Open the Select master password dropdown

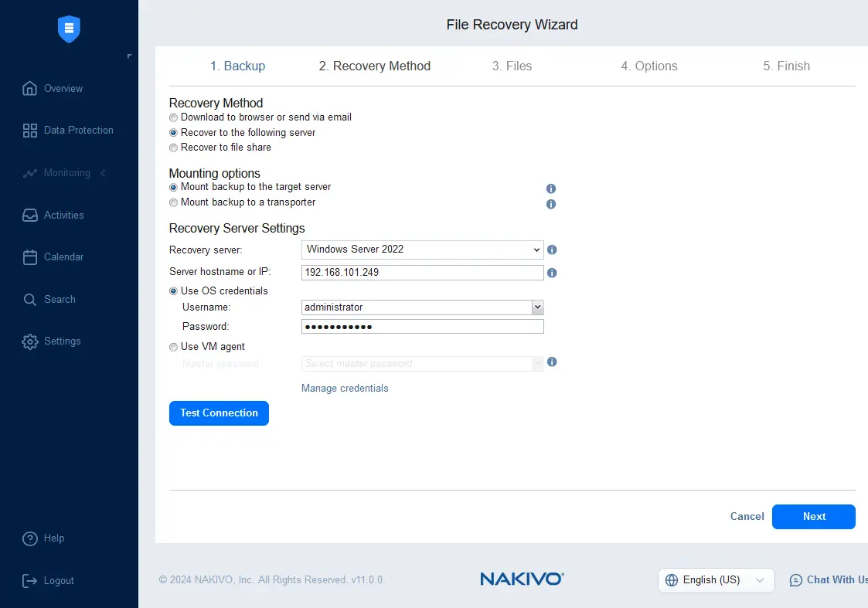[422, 363]
